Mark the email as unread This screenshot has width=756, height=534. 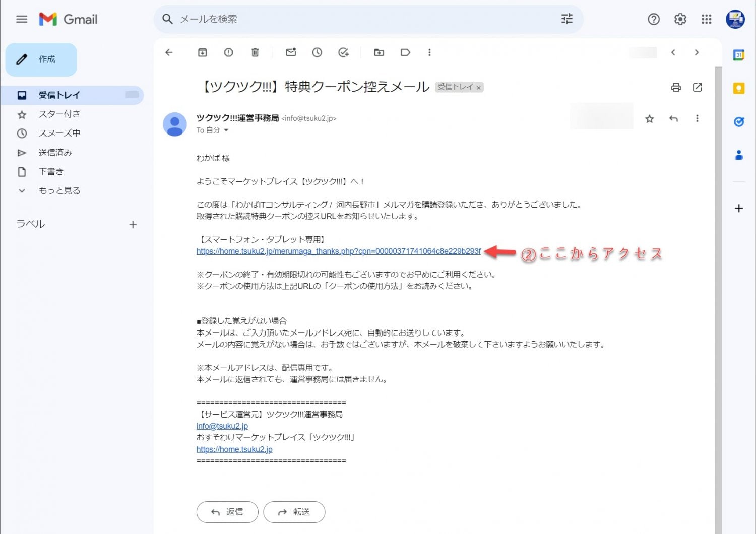coord(291,52)
